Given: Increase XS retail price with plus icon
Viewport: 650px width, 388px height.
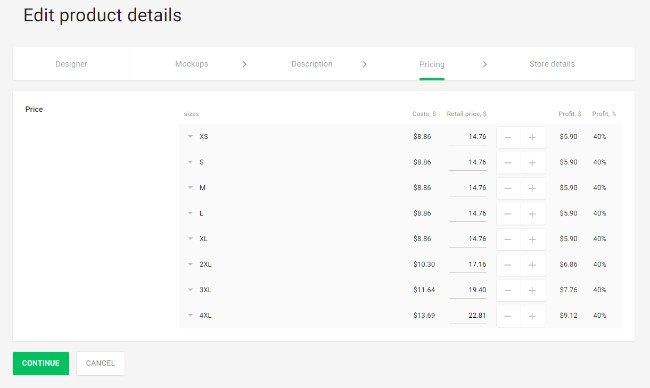Looking at the screenshot, I should point(532,137).
